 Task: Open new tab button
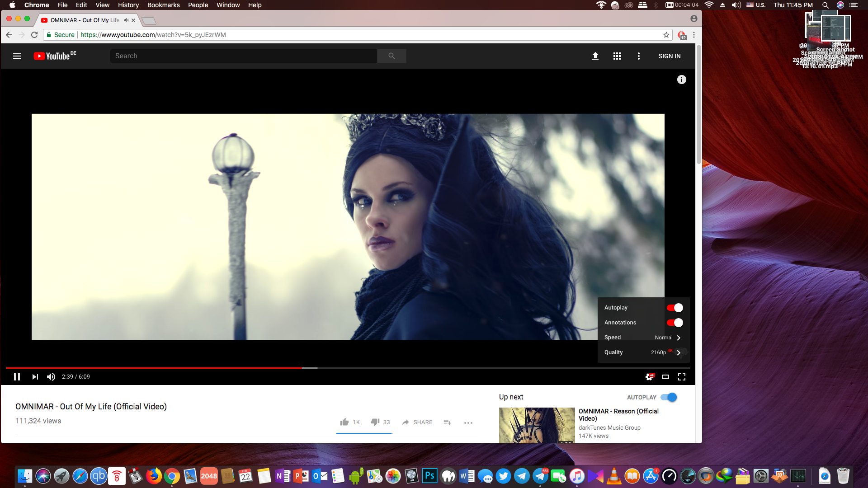(x=149, y=20)
